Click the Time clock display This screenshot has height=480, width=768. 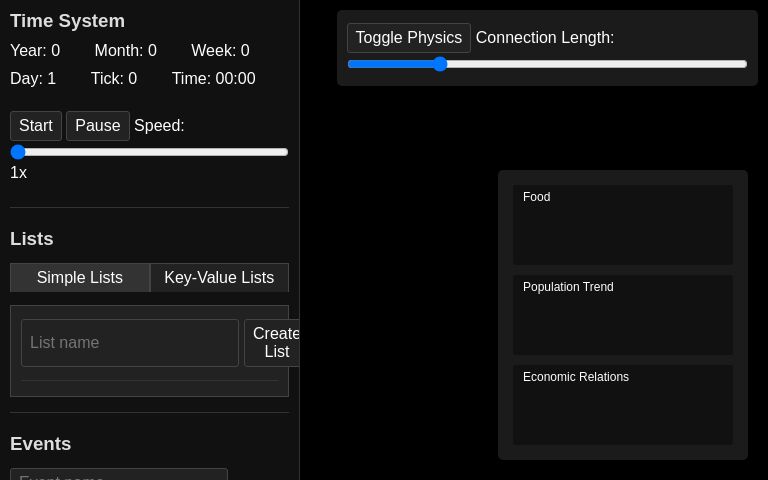click(x=213, y=79)
